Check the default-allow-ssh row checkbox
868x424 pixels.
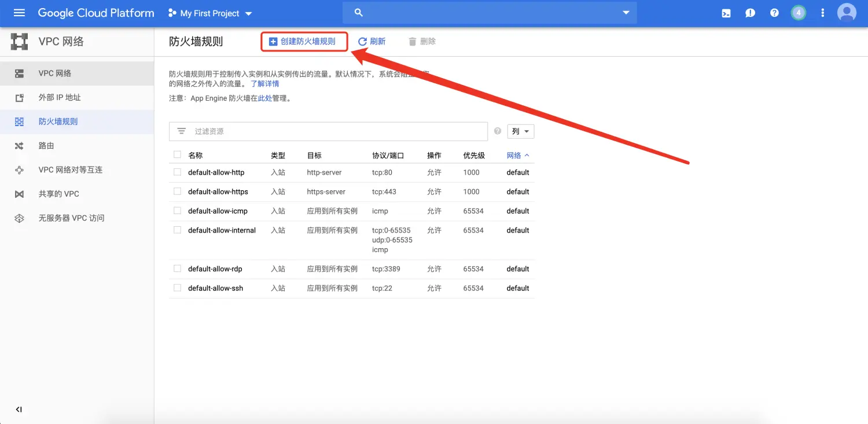point(177,287)
